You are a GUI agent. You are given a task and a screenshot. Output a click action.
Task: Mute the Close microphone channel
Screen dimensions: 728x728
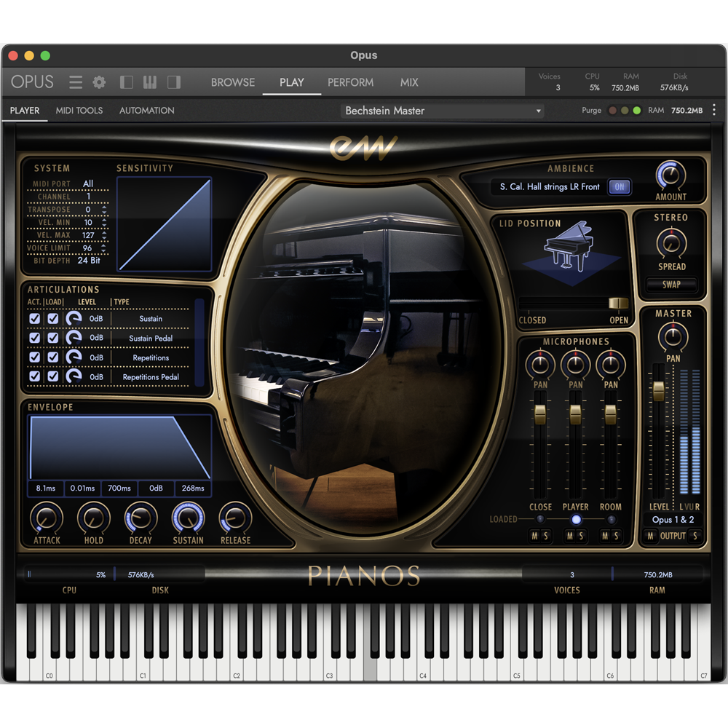(x=535, y=537)
